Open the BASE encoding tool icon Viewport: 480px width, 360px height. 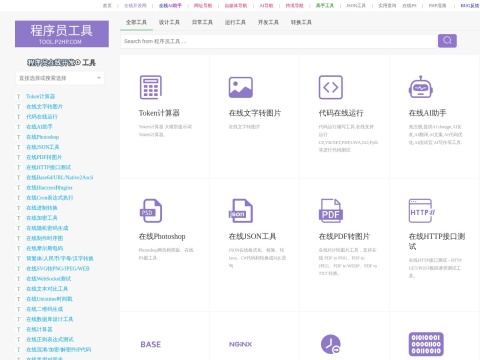tap(151, 344)
